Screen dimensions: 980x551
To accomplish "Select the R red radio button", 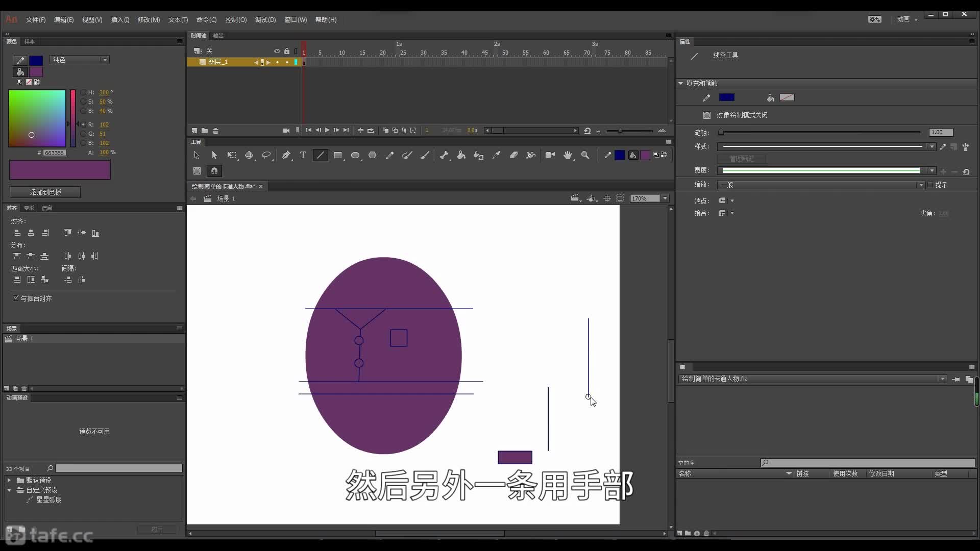I will point(83,124).
